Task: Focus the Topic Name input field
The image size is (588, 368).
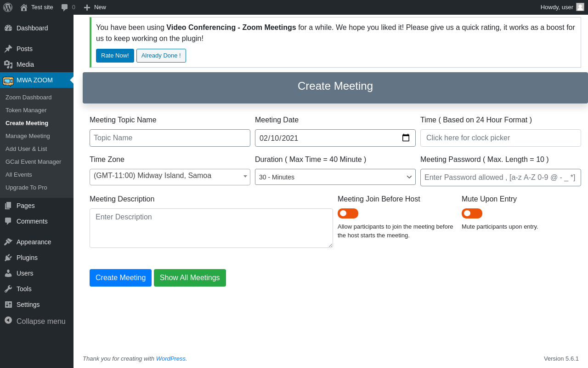Action: click(170, 138)
